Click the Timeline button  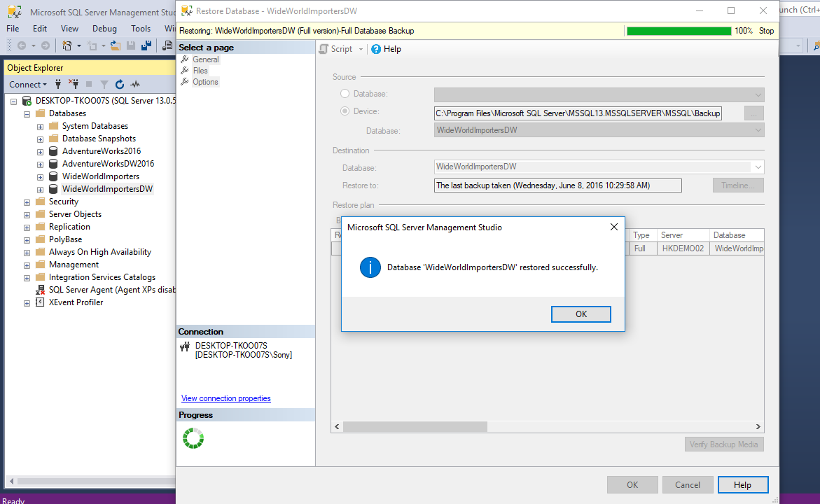point(738,185)
